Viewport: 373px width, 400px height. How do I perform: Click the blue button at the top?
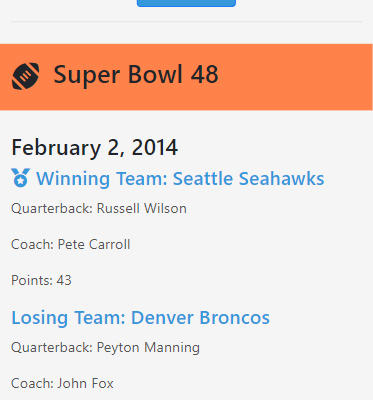[186, 3]
